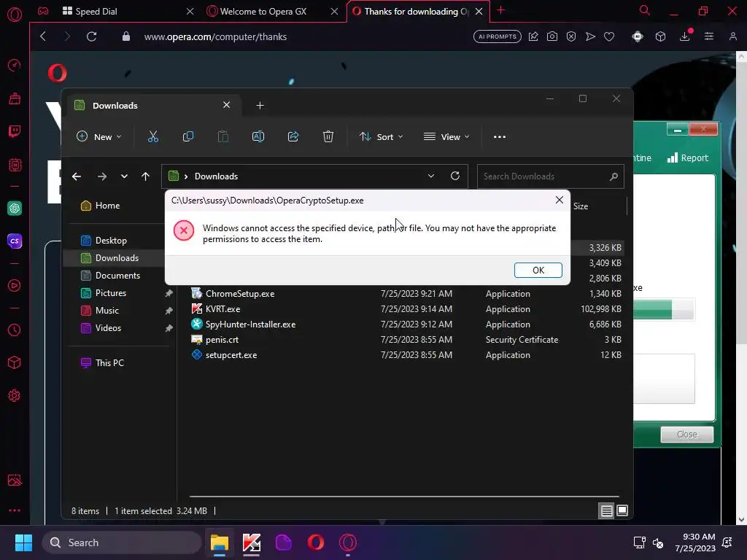Click the Share icon in Explorer toolbar
The image size is (747, 560).
[x=293, y=136]
